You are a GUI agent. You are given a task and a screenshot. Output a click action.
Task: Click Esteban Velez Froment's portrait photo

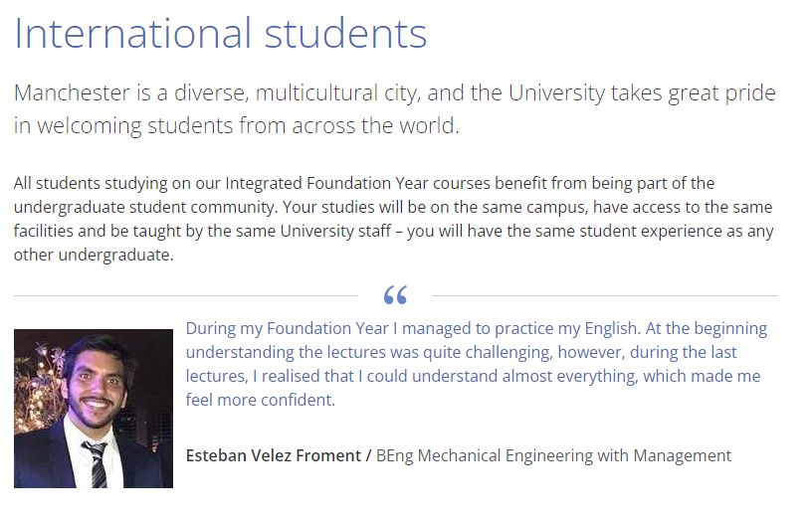(94, 409)
